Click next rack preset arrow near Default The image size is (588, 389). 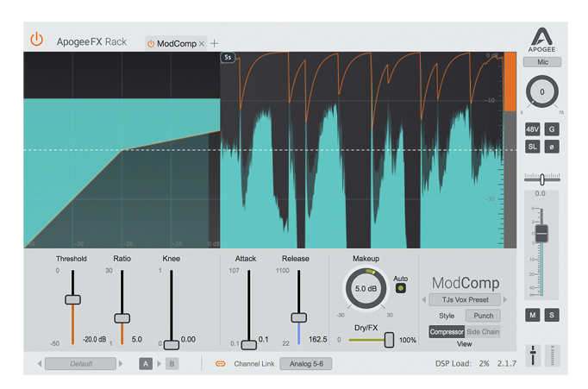point(121,364)
